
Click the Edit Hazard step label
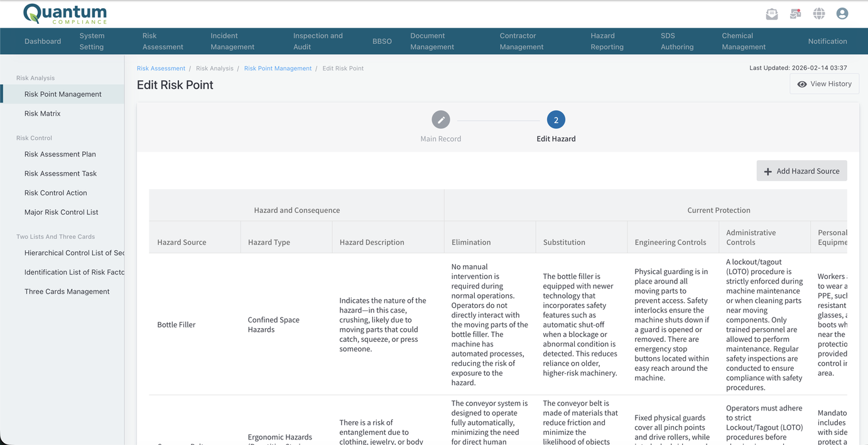[556, 139]
